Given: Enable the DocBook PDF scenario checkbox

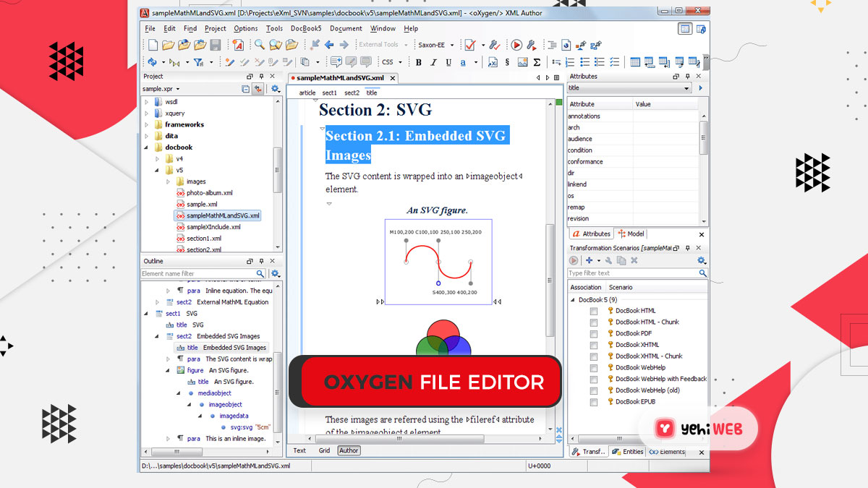Looking at the screenshot, I should point(594,333).
